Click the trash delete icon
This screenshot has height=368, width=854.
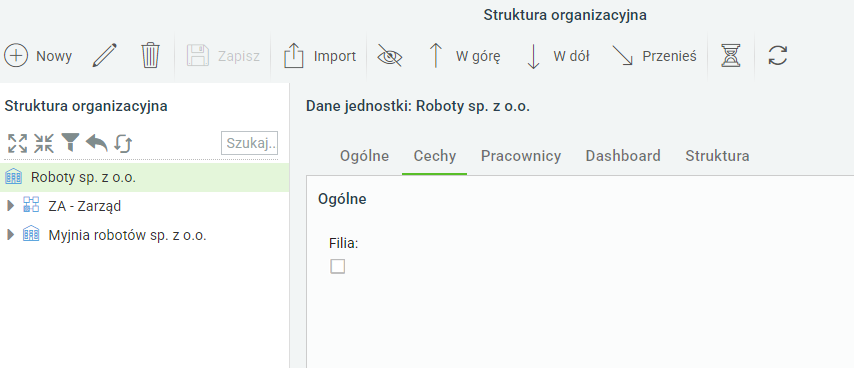(x=150, y=56)
